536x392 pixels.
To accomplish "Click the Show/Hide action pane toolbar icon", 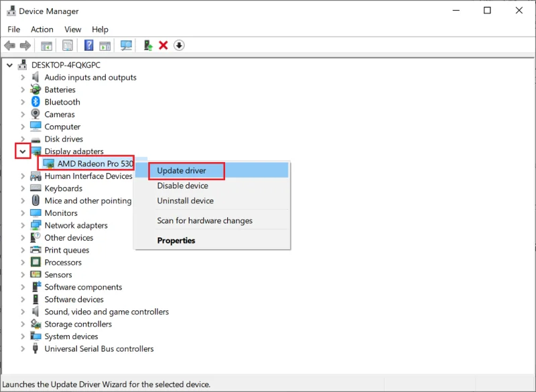I will point(105,46).
